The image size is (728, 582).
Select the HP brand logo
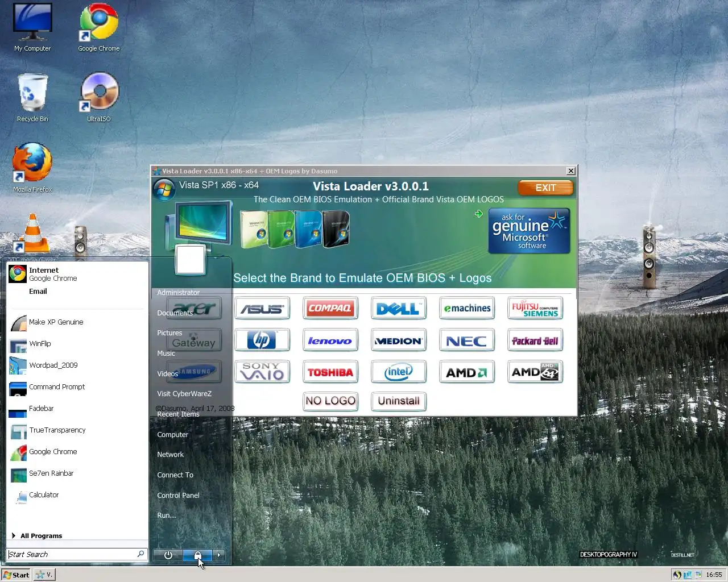tap(262, 340)
